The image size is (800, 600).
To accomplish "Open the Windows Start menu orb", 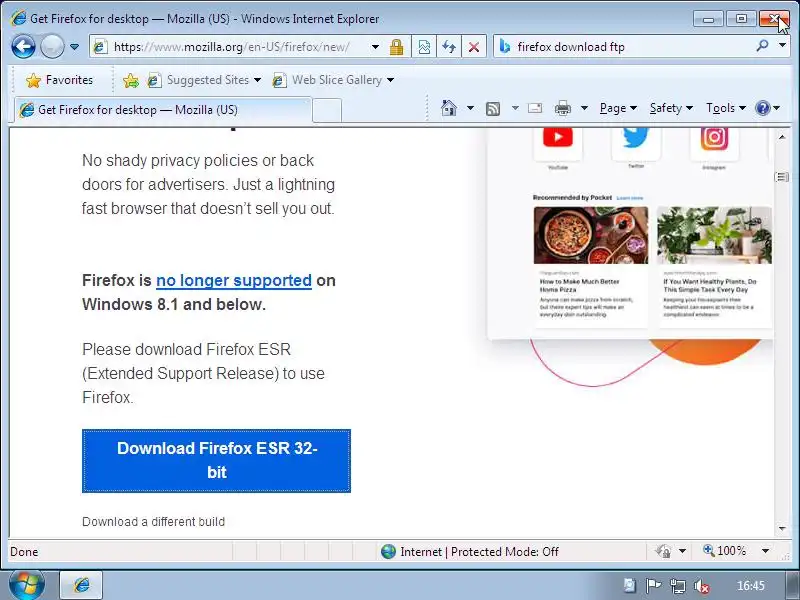I will [x=27, y=585].
